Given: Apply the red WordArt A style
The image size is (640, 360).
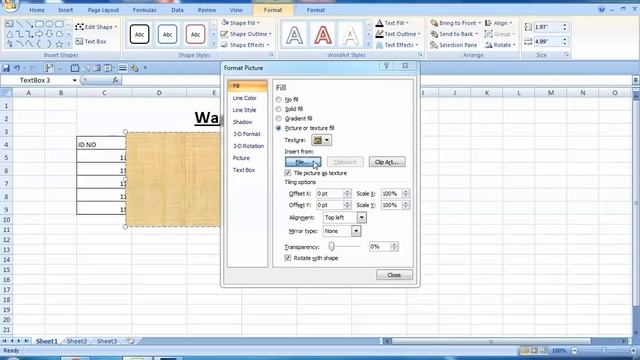Looking at the screenshot, I should [322, 35].
